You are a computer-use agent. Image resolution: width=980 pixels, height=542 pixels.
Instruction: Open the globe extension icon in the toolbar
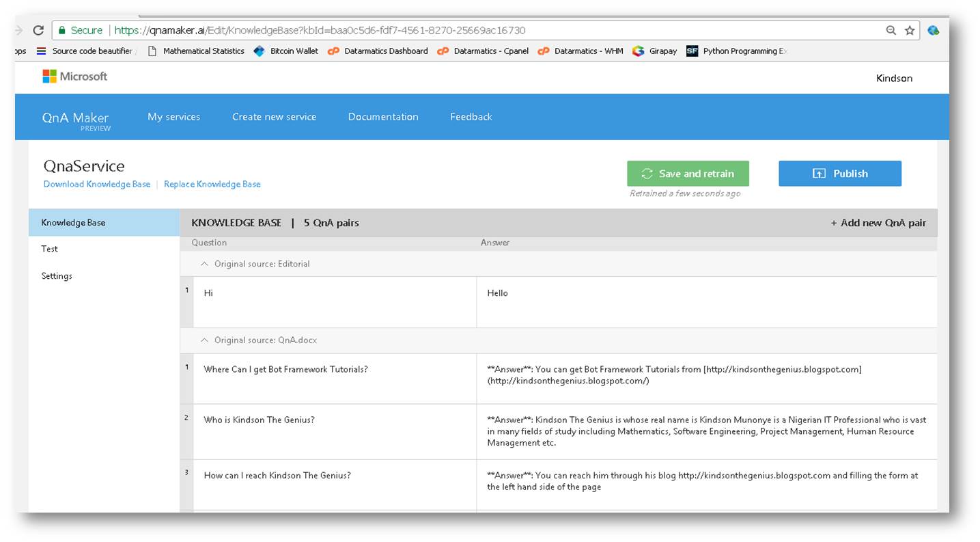coord(934,30)
